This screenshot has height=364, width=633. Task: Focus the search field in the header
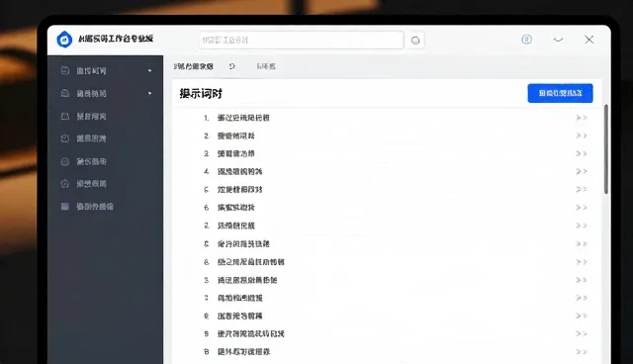pos(301,40)
